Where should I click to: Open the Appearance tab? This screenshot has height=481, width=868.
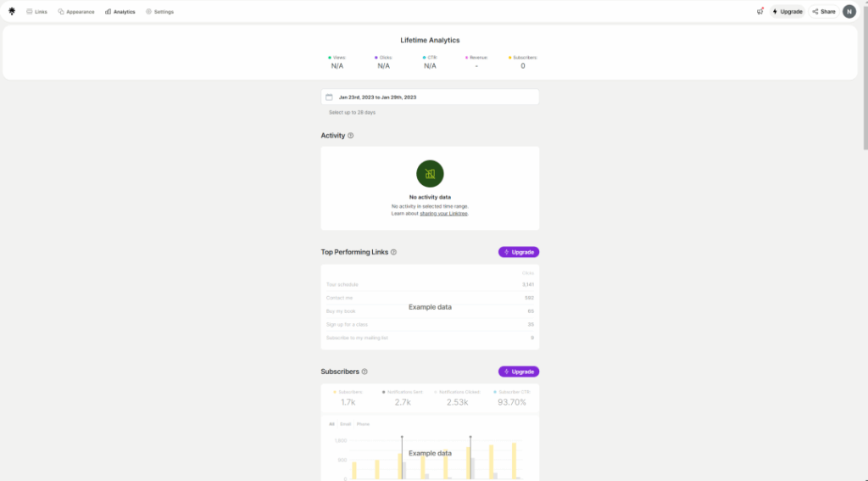[x=76, y=12]
